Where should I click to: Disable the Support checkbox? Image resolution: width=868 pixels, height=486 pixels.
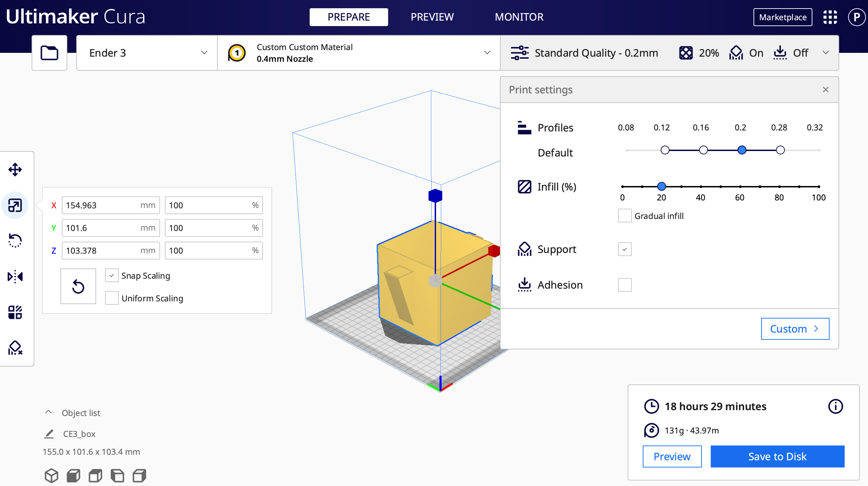click(625, 249)
